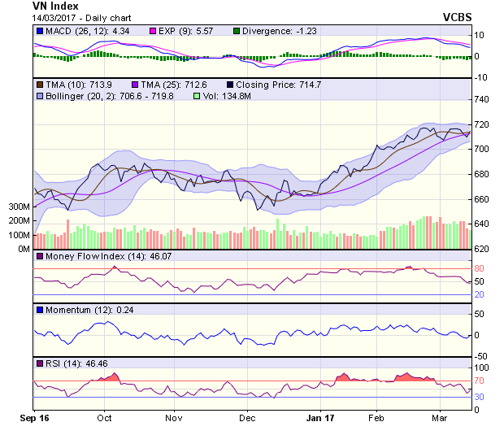This screenshot has height=435, width=504.
Task: Select the brown TMA (10) legend marker
Action: pos(39,84)
